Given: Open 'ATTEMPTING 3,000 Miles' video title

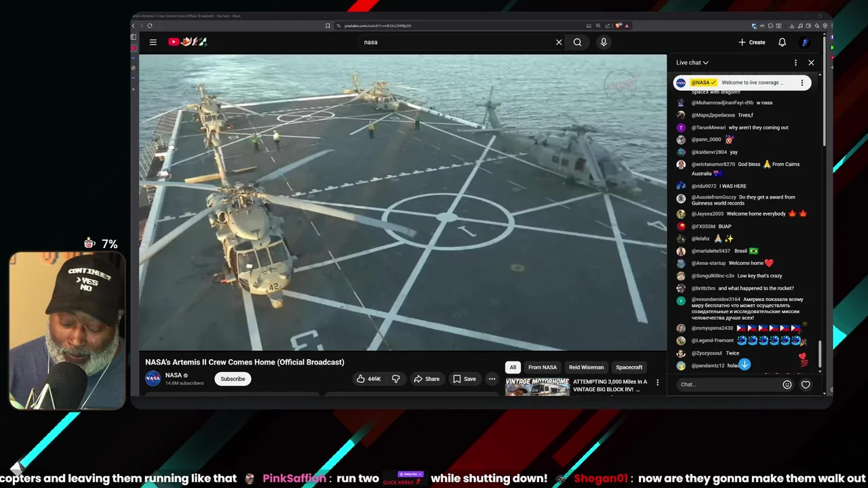Looking at the screenshot, I should tap(610, 386).
